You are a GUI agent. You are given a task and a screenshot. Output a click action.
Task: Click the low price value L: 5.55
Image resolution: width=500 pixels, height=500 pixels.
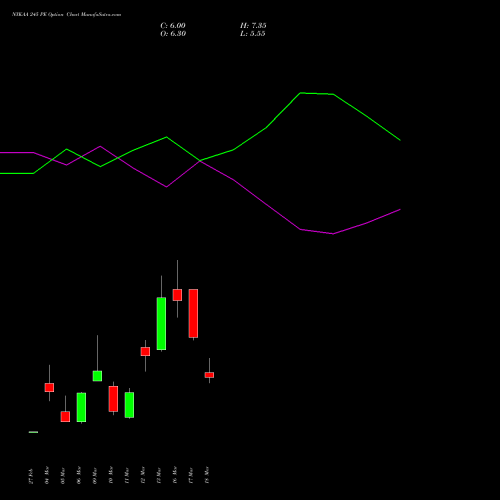[x=253, y=34]
